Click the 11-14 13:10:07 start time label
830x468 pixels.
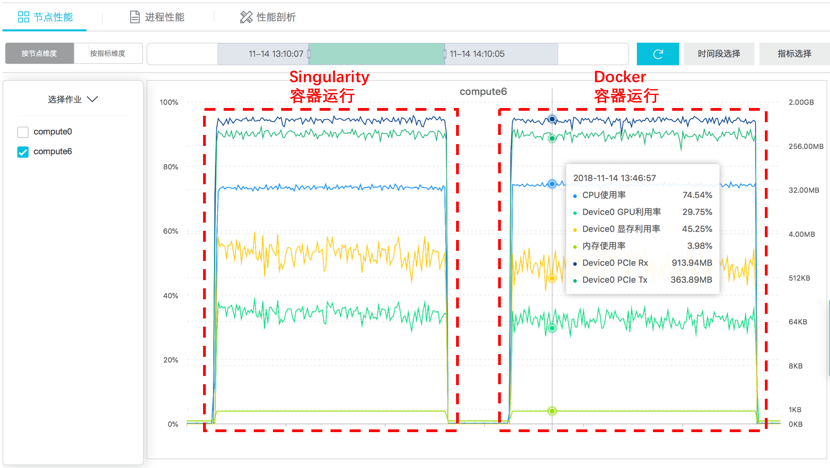[x=276, y=54]
